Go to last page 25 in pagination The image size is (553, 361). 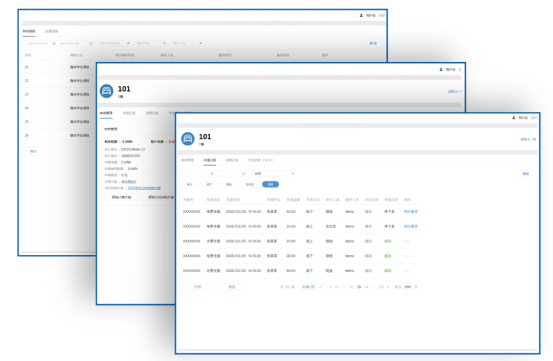[381, 287]
